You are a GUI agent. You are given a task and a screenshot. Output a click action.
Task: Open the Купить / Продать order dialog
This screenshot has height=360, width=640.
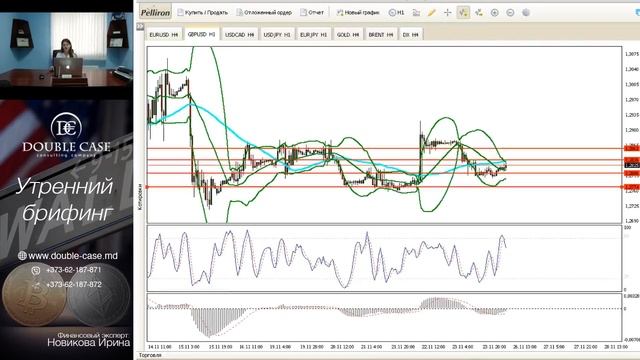tap(202, 13)
